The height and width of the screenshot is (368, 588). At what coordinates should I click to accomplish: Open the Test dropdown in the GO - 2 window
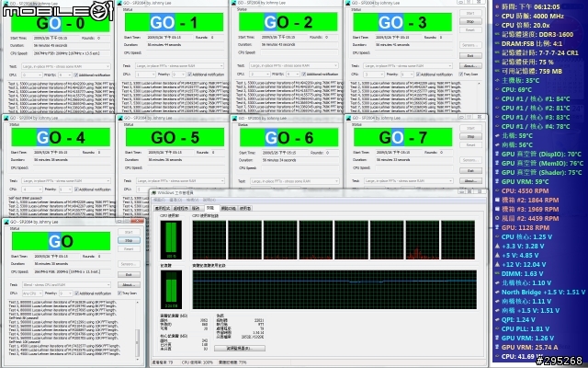pos(294,65)
